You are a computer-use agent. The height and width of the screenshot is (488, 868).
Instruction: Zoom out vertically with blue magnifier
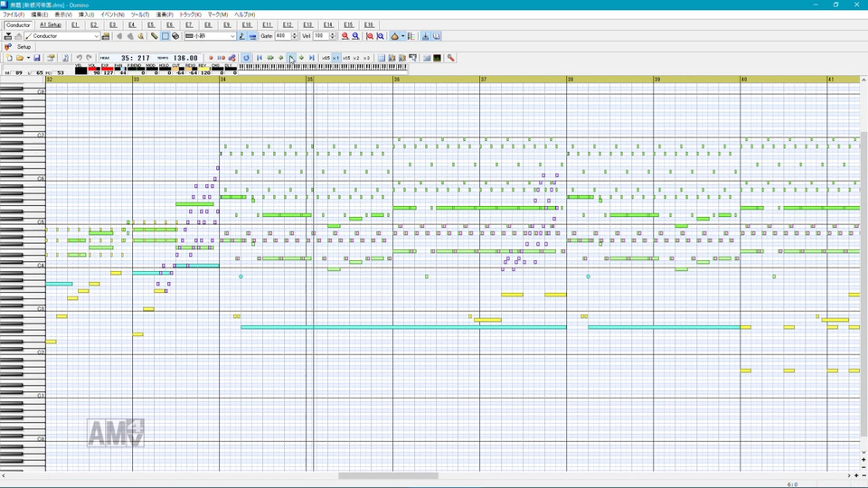point(381,36)
